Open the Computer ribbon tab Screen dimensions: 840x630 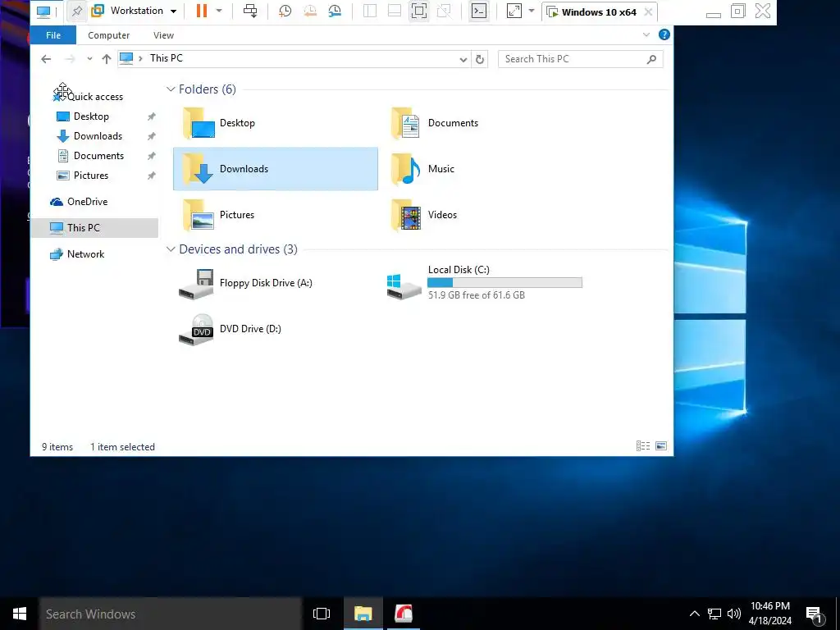pos(109,35)
